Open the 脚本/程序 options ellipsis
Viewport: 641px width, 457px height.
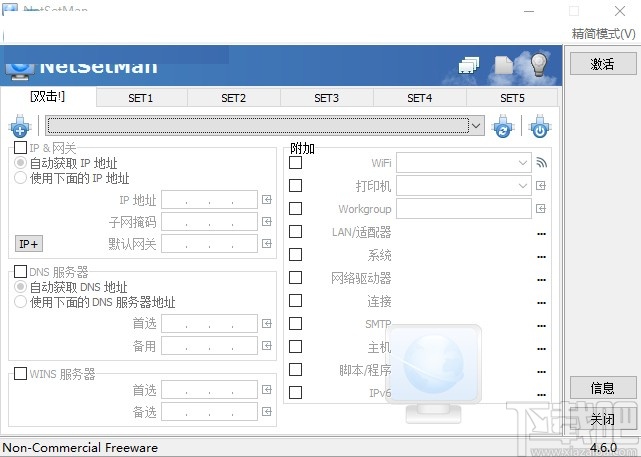[541, 372]
